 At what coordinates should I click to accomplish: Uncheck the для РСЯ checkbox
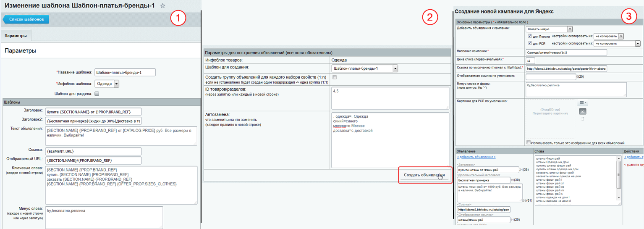pyautogui.click(x=529, y=43)
